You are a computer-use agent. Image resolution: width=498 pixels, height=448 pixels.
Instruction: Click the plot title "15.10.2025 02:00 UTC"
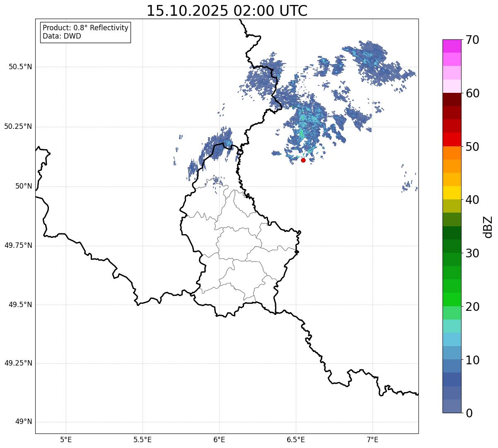[227, 11]
